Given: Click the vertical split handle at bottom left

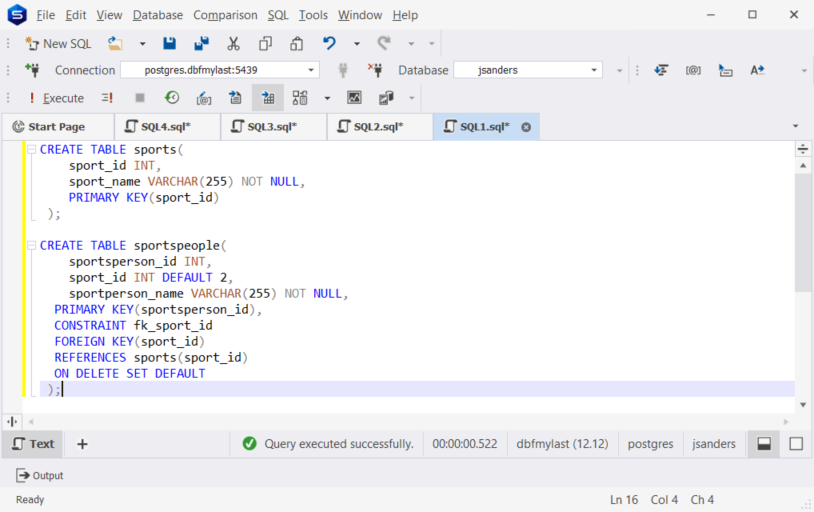Looking at the screenshot, I should (x=12, y=422).
